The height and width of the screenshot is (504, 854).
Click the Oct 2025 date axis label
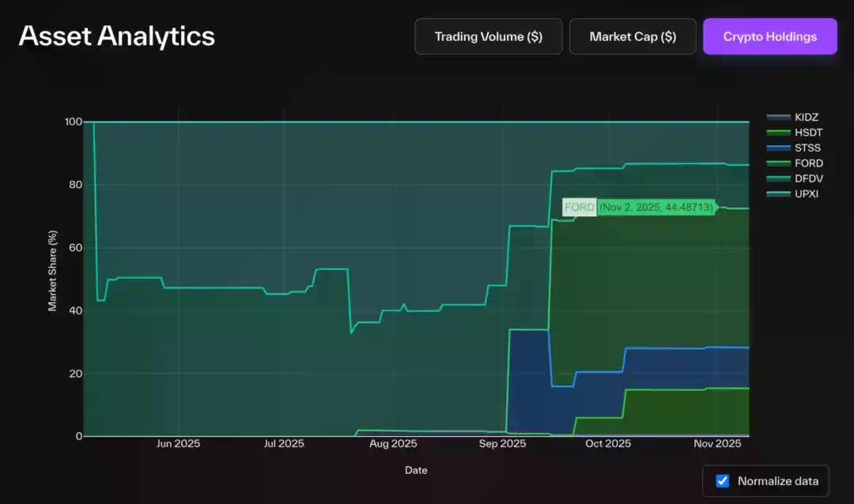608,444
